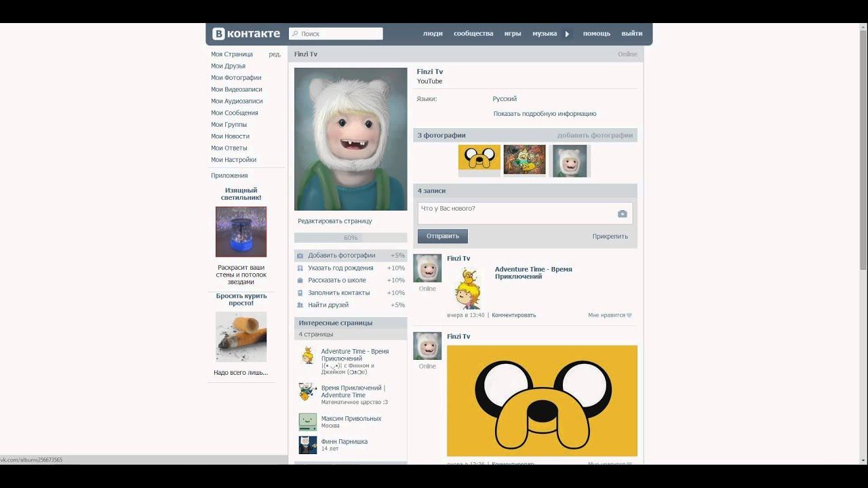The image size is (868, 488).
Task: Click the Отправить button
Action: point(443,236)
